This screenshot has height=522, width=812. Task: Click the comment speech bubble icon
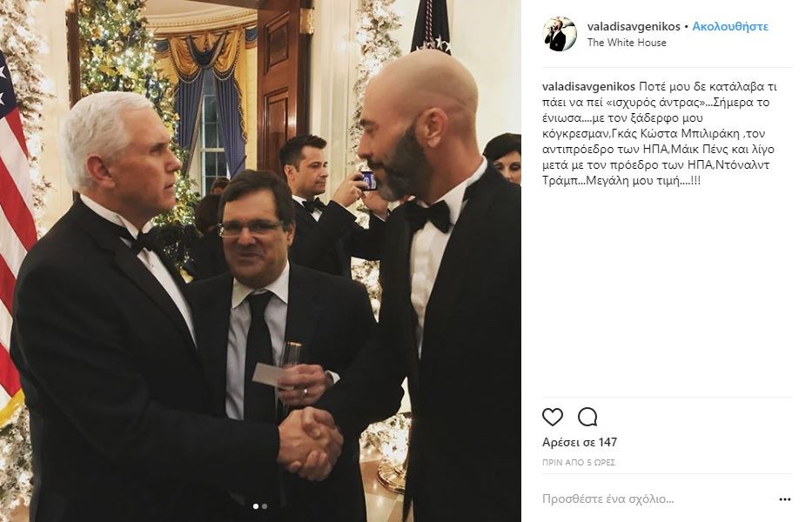[x=587, y=417]
